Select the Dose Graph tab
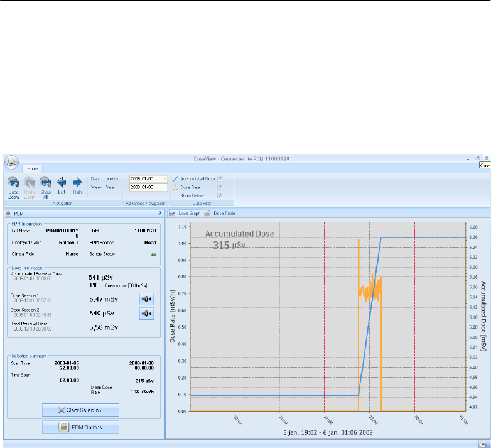 coord(186,214)
